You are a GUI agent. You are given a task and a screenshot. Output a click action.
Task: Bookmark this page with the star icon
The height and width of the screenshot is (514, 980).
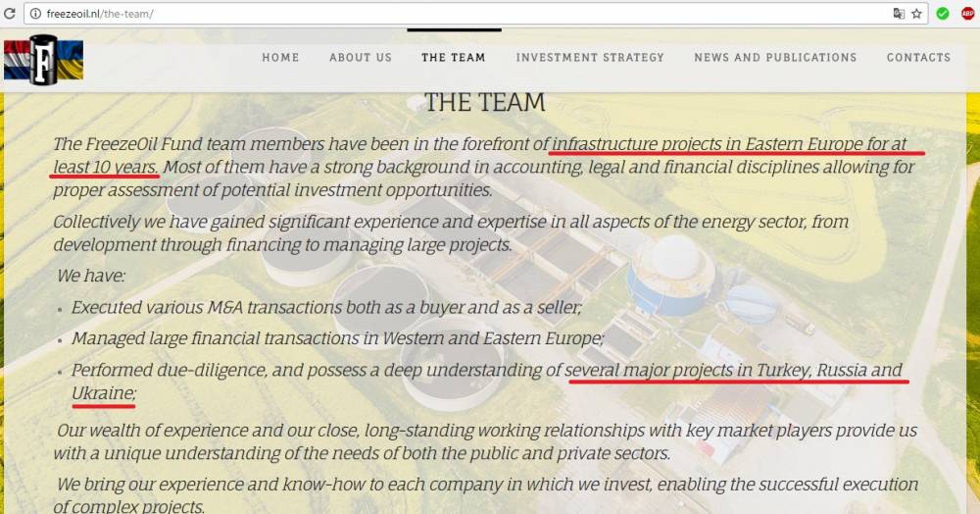pos(917,13)
